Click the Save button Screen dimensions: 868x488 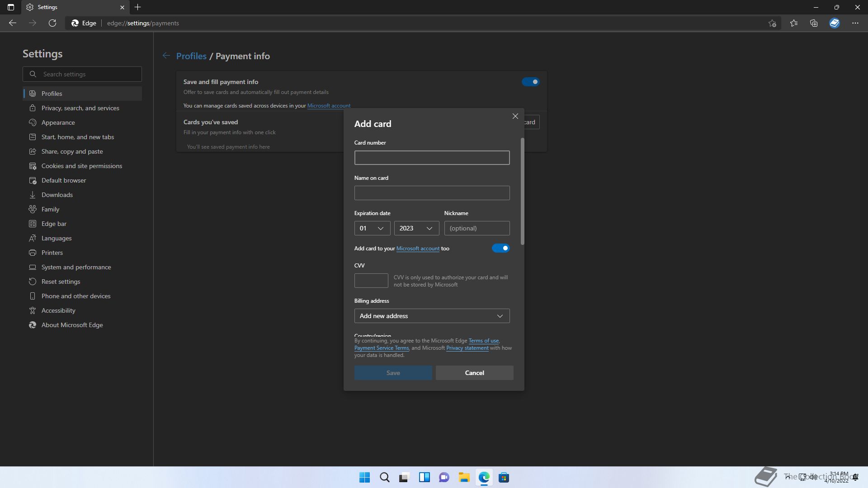tap(393, 373)
